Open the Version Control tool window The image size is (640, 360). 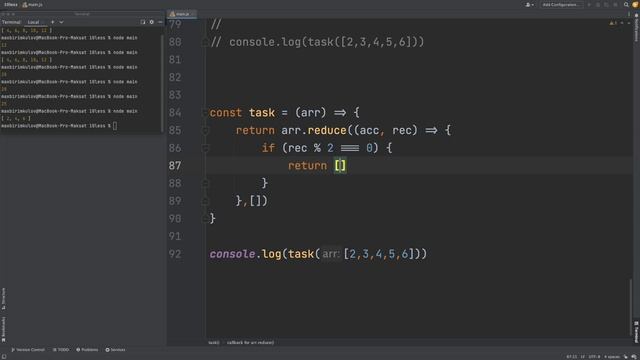[28, 350]
